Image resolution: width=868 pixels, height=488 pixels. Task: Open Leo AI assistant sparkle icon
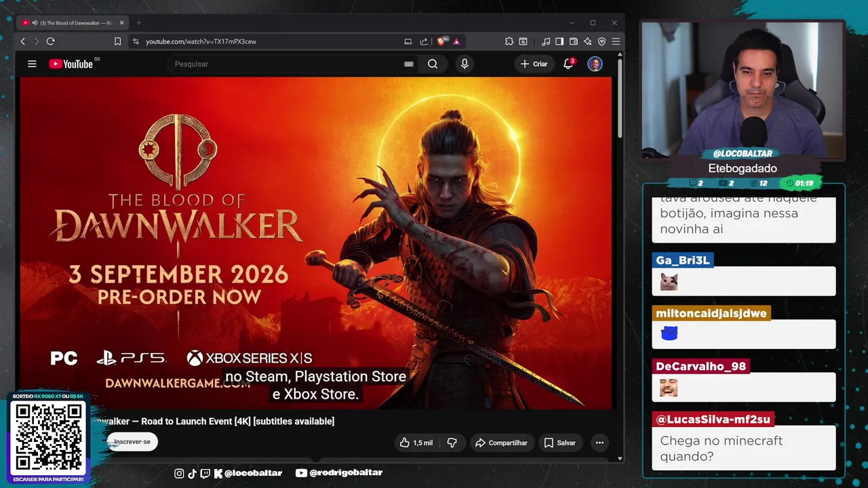tap(587, 41)
